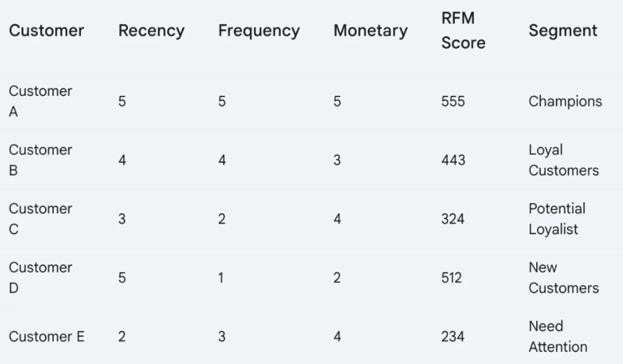
Task: Click RFM score 234
Action: [453, 337]
